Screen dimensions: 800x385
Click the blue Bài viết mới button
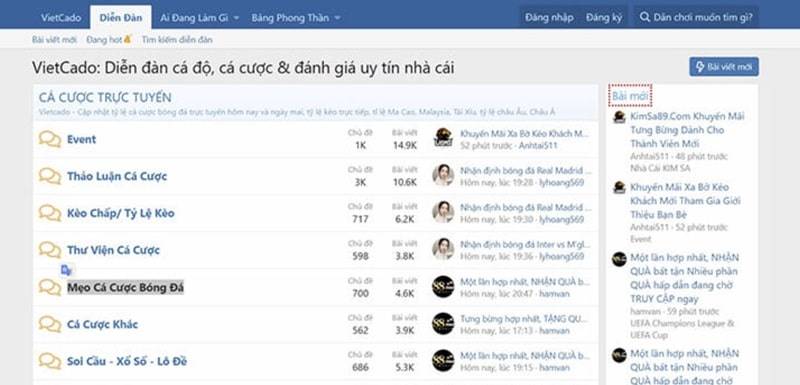click(724, 67)
